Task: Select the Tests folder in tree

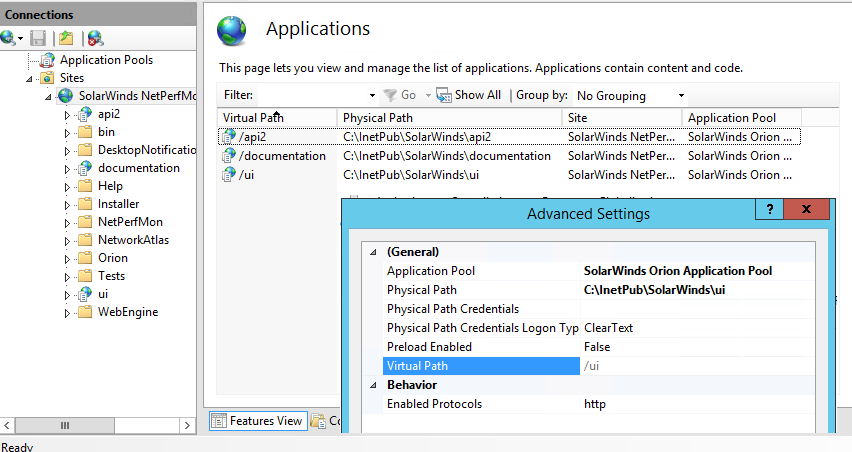Action: click(x=111, y=276)
